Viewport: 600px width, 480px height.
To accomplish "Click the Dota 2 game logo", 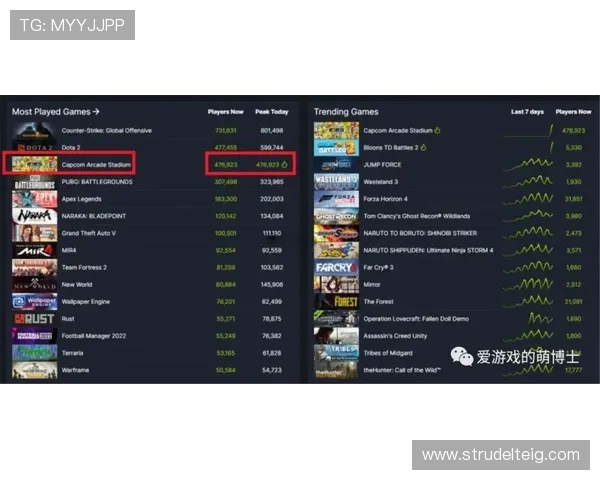I will 34,146.
